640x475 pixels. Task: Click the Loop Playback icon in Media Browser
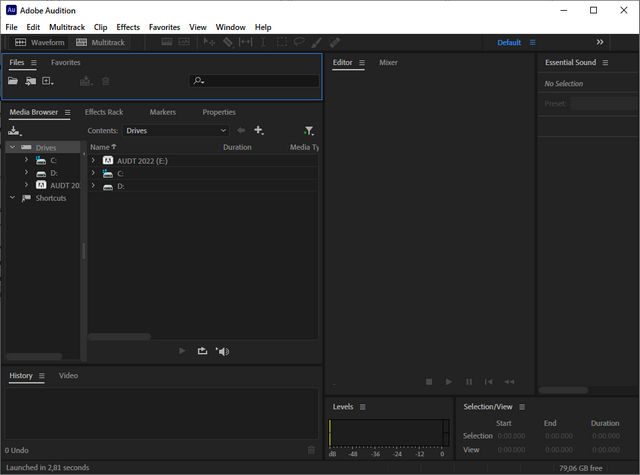tap(202, 351)
